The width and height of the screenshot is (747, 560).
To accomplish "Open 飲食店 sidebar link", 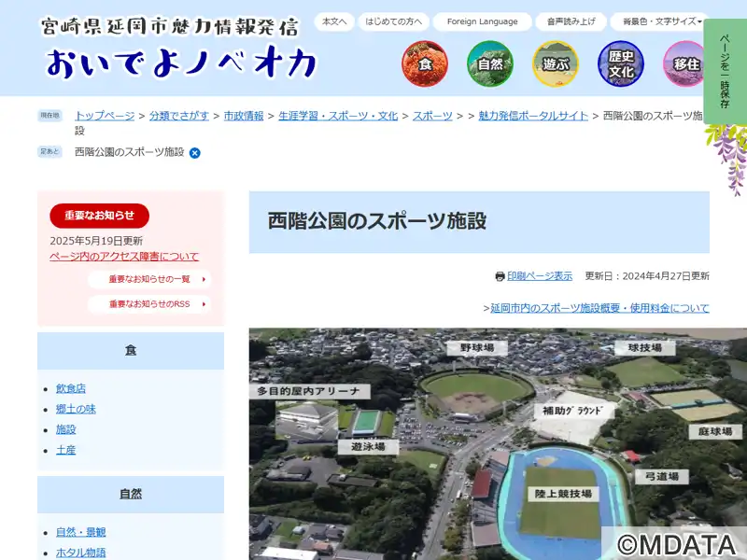I will tap(71, 388).
